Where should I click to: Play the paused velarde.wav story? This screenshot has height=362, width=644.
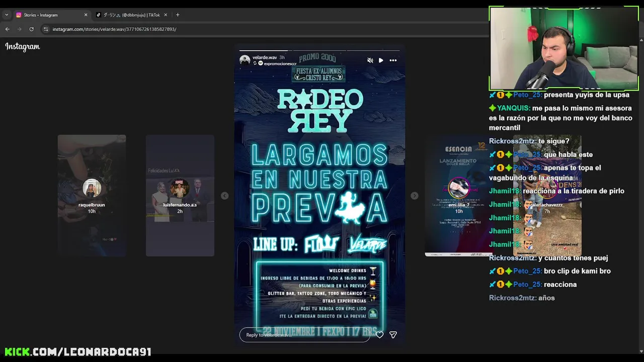[x=381, y=60]
